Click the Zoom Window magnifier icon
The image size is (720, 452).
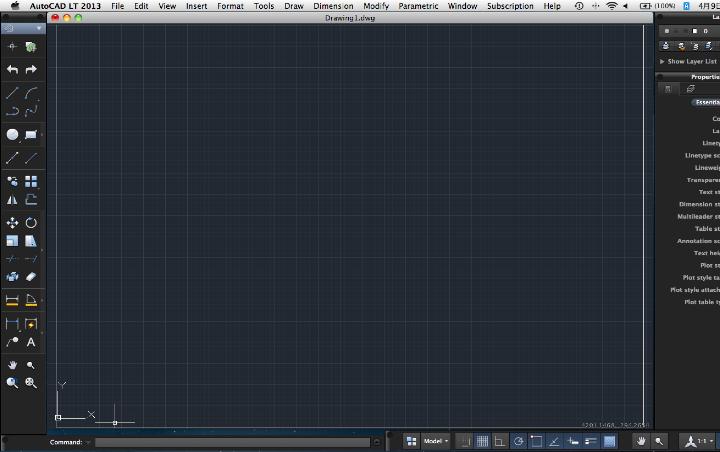coord(12,383)
